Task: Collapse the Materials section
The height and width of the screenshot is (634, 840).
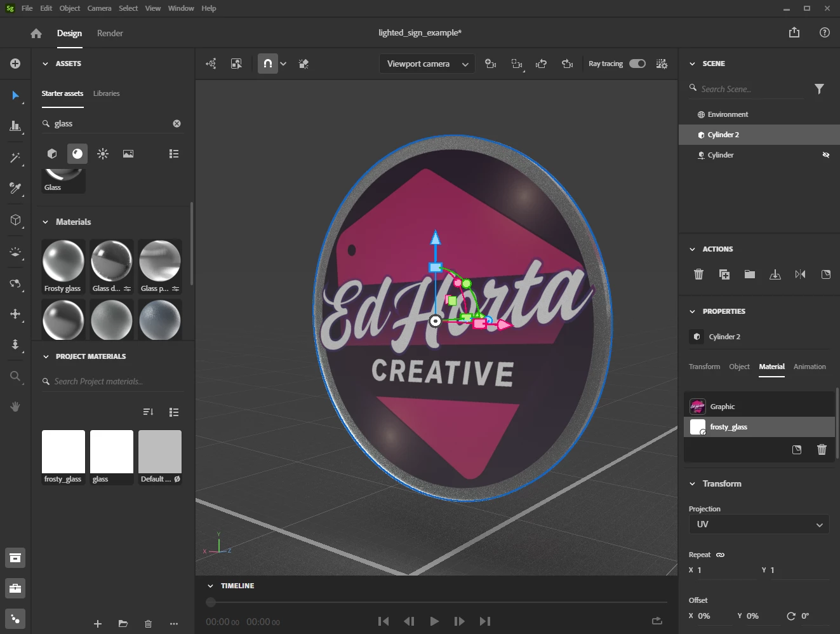Action: click(45, 222)
